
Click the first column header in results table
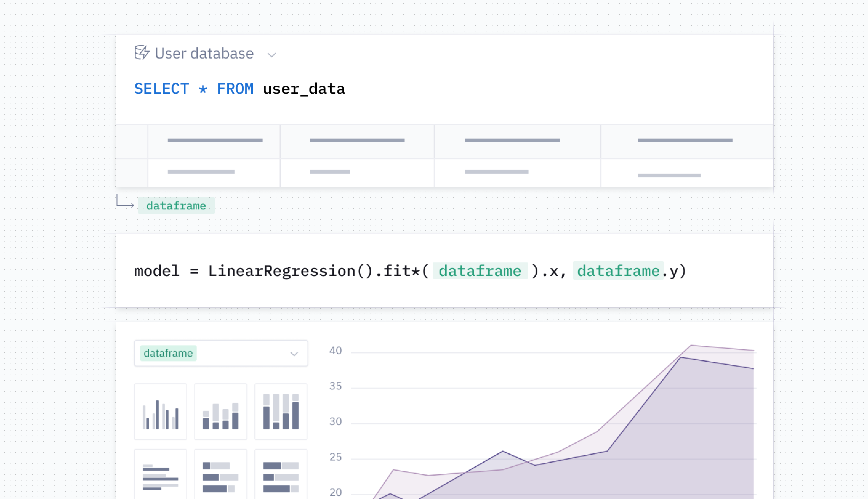click(x=215, y=140)
